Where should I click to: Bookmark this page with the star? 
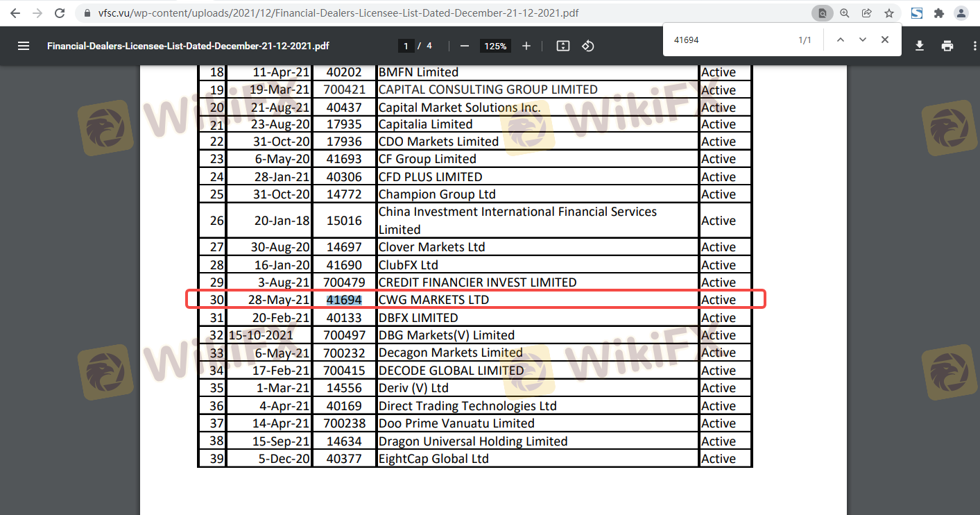point(889,13)
